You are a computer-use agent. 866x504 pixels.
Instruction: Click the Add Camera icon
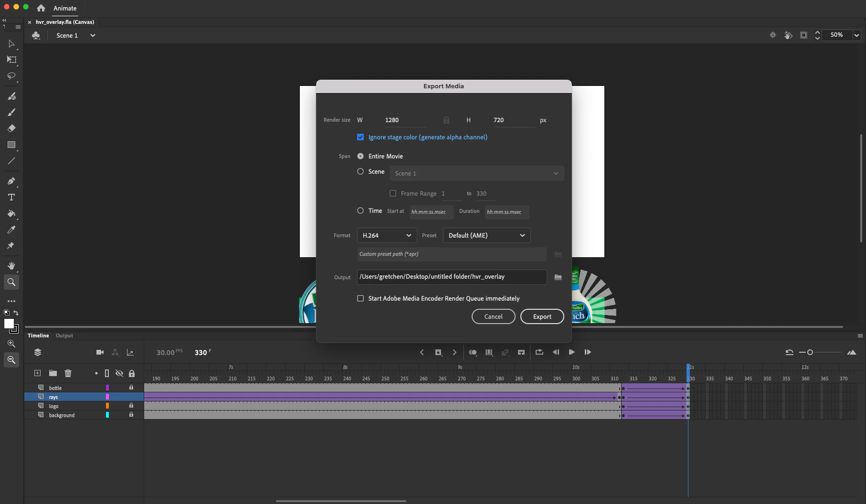coord(100,352)
